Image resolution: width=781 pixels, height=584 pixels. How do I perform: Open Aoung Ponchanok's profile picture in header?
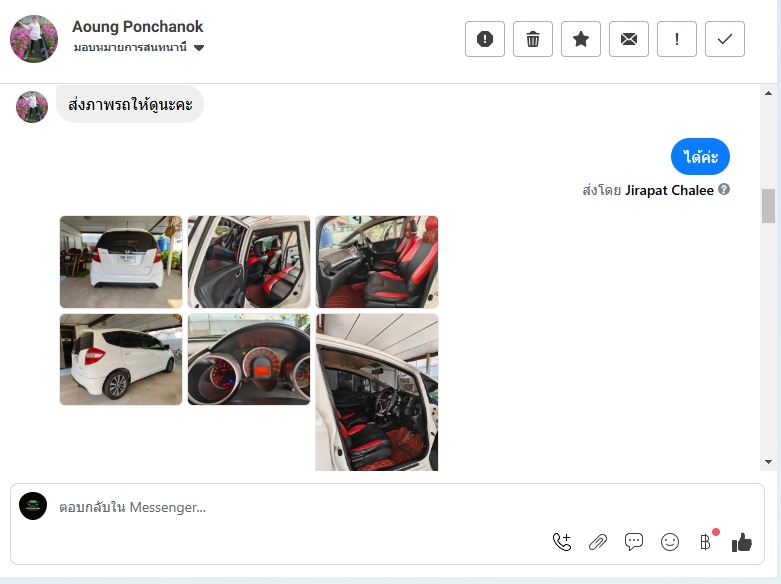(x=34, y=39)
